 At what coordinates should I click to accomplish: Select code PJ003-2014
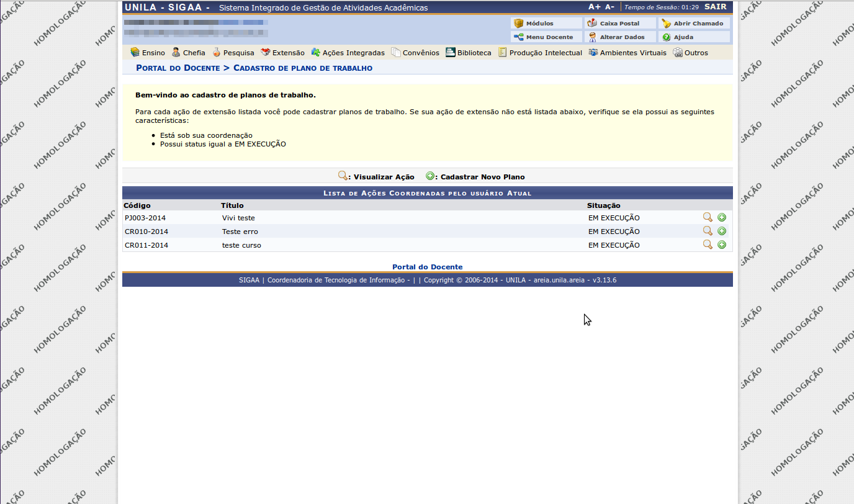(x=145, y=218)
